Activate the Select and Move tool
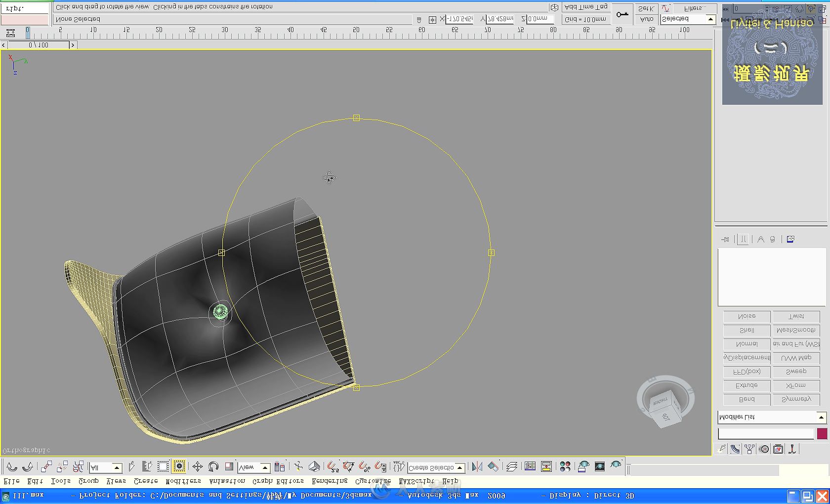Screen dimensions: 830x504 tap(198, 466)
